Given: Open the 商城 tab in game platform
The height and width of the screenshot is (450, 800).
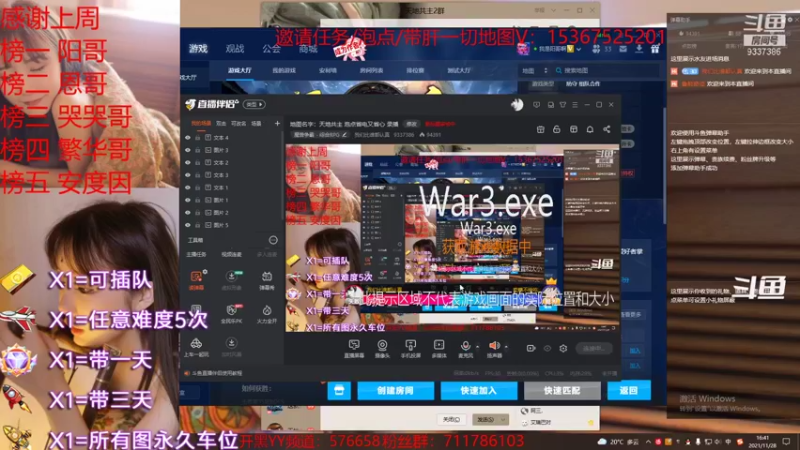Looking at the screenshot, I should coord(308,48).
